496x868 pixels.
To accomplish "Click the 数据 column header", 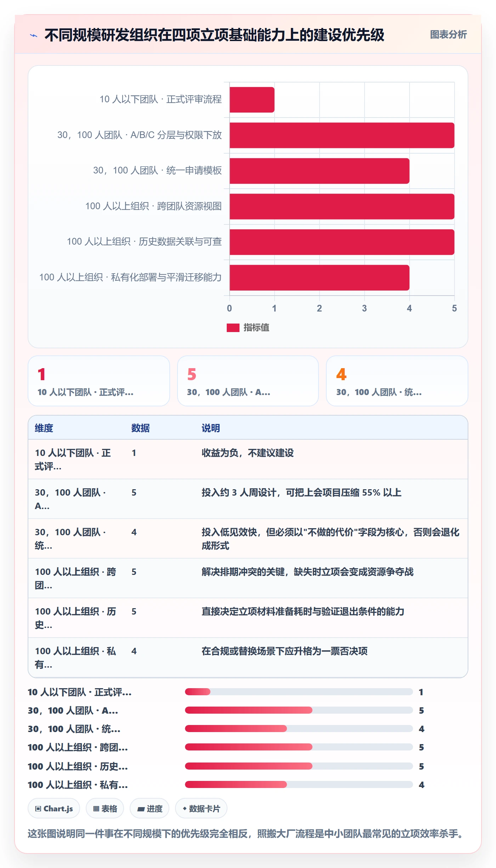I will (140, 428).
